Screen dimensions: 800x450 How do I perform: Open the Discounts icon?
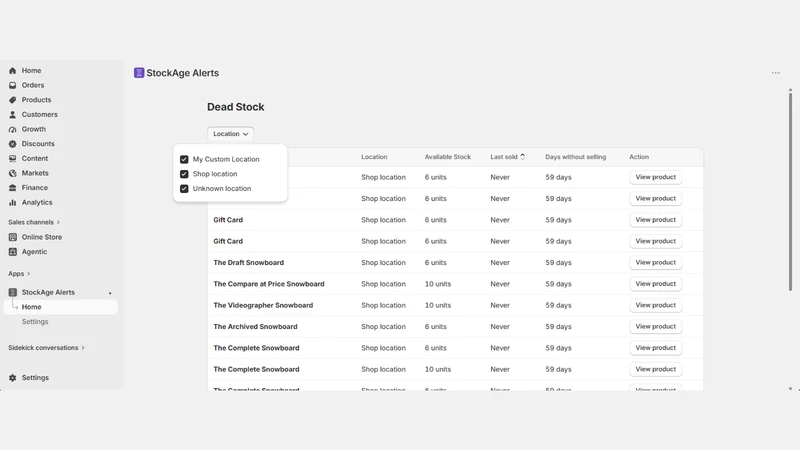(x=13, y=144)
